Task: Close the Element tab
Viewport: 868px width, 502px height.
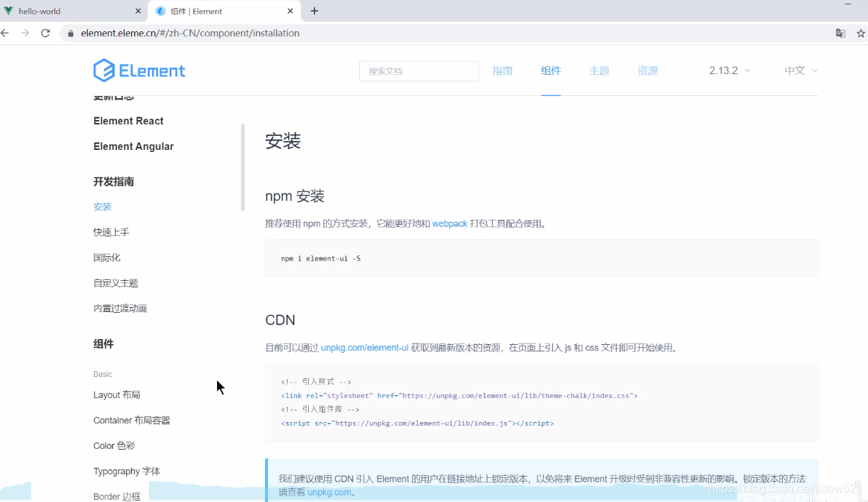Action: click(290, 11)
